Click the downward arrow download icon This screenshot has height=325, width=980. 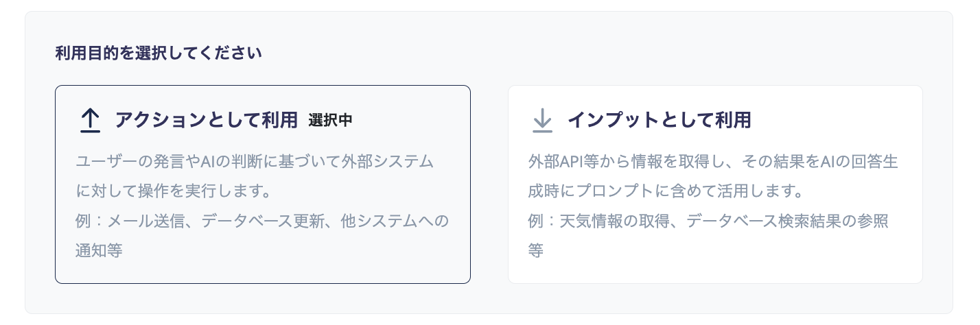click(542, 121)
